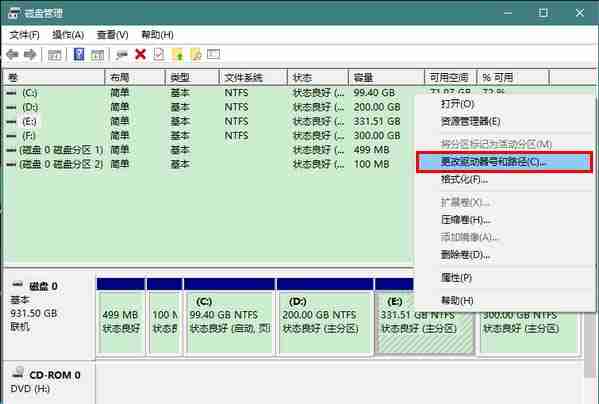Click the volume icon beside (C:) row
The width and height of the screenshot is (599, 404).
coord(11,93)
